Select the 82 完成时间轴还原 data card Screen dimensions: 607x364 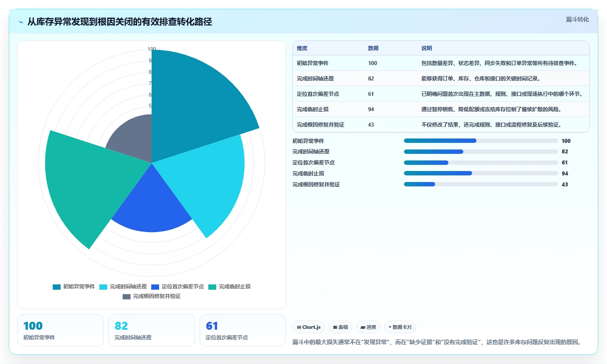click(x=152, y=330)
